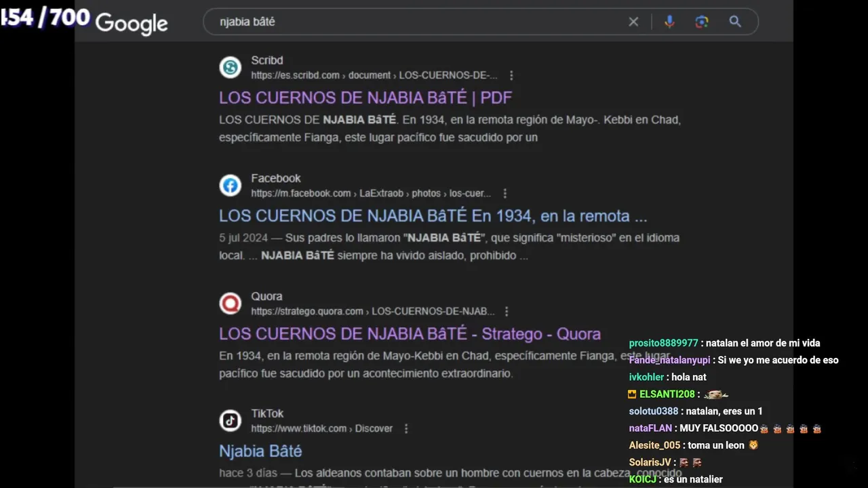Click chat username KOICJ
Screen dimensions: 868x488
[642, 479]
